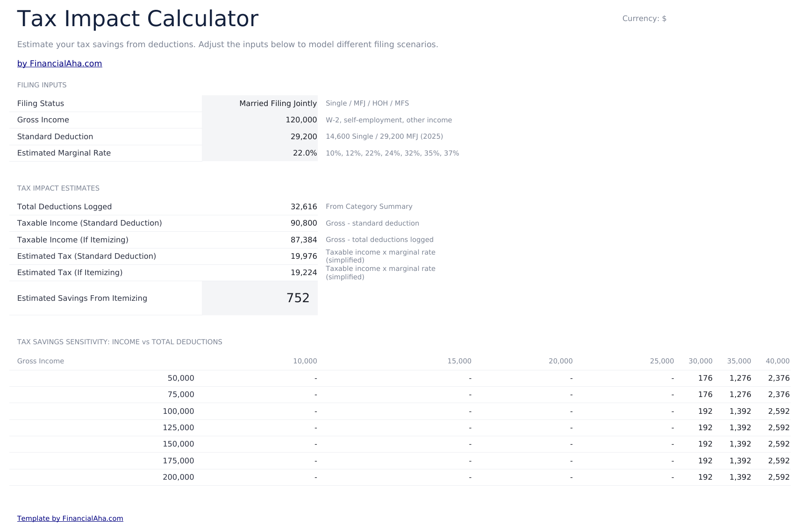800x532 pixels.
Task: Select the 15,000 deductions column header
Action: tap(459, 361)
